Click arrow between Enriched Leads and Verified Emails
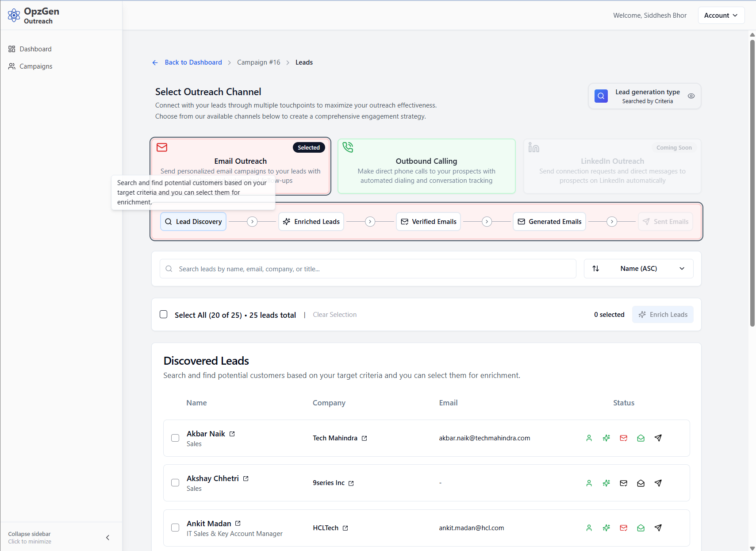 (370, 222)
